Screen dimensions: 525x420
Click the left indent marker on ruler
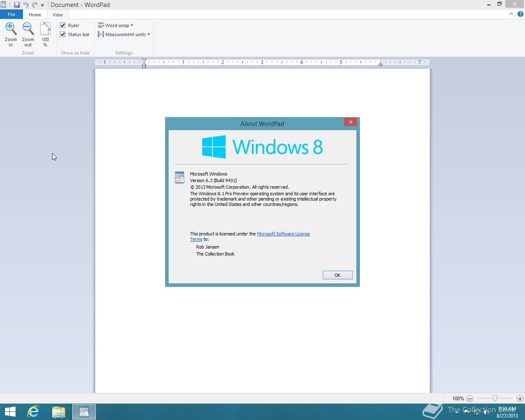(144, 63)
